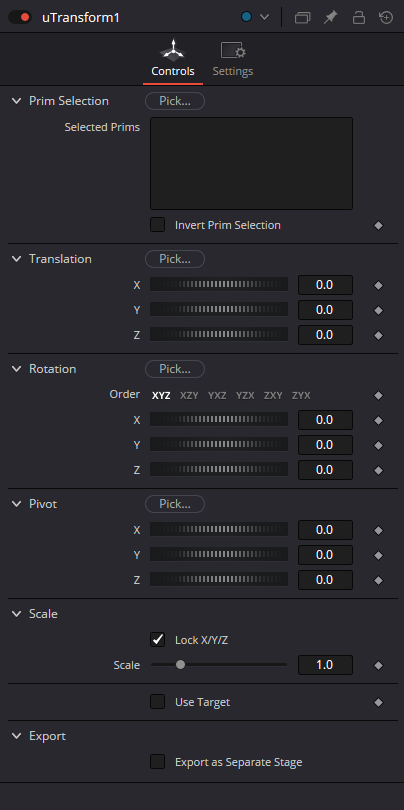Click the Translation X thumbwheel

[219, 284]
